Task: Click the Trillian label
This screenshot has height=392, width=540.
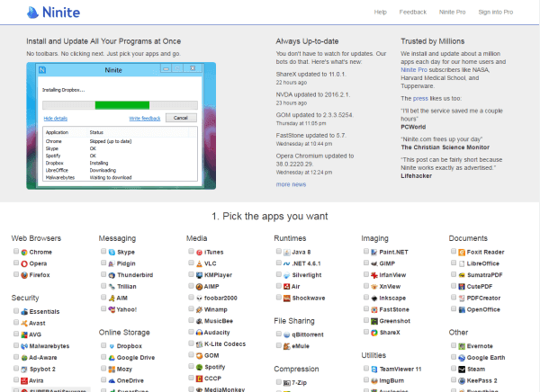Action: point(127,287)
